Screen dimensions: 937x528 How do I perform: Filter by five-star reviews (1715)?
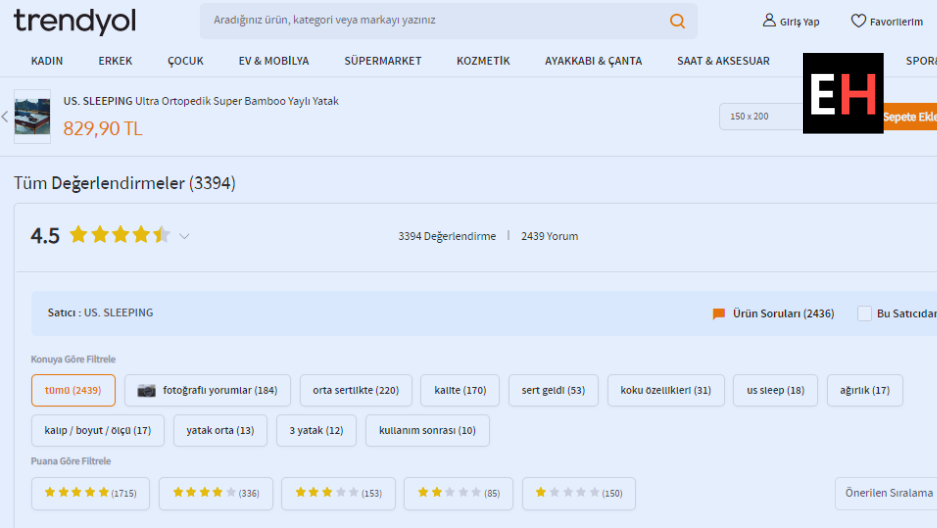click(x=90, y=493)
